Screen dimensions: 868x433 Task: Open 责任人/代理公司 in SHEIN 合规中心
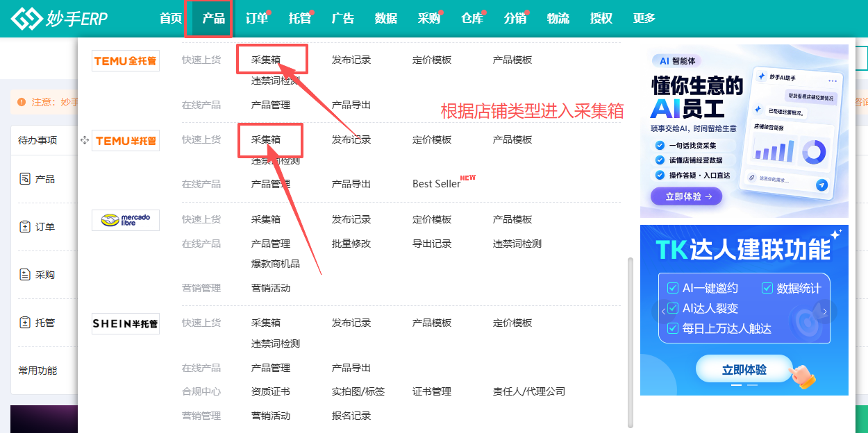point(529,391)
